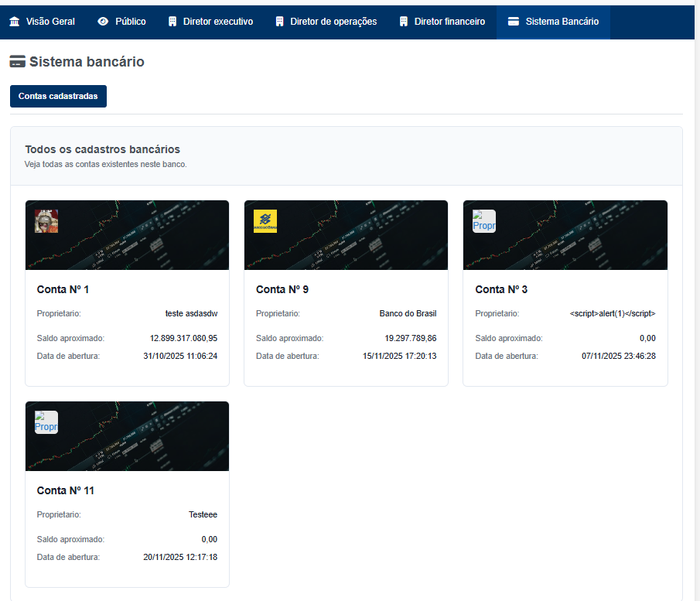
Task: Open the Conta Nº 1 card banner image
Action: pos(127,235)
